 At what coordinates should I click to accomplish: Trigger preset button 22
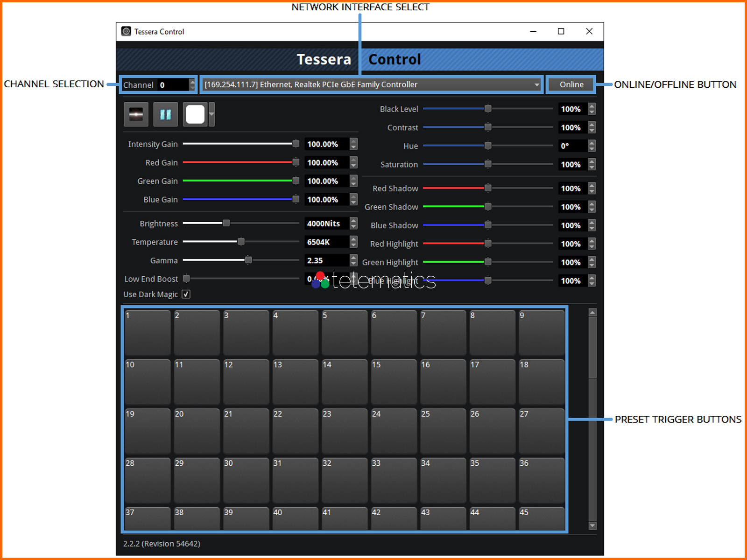tap(295, 431)
